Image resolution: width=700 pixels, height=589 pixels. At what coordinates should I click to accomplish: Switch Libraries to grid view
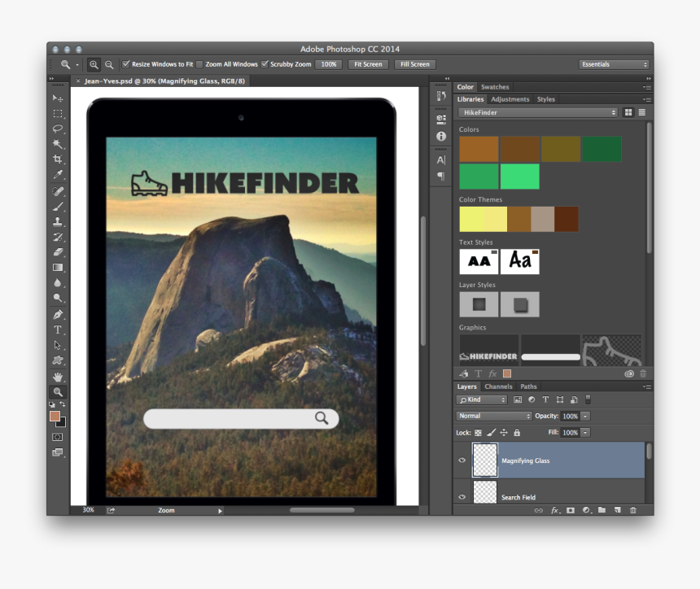tap(628, 112)
